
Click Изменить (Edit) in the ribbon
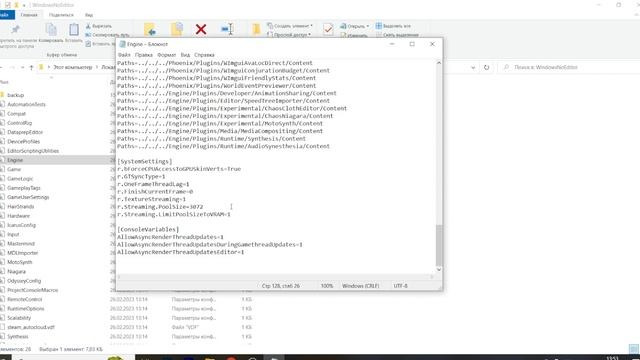[354, 35]
